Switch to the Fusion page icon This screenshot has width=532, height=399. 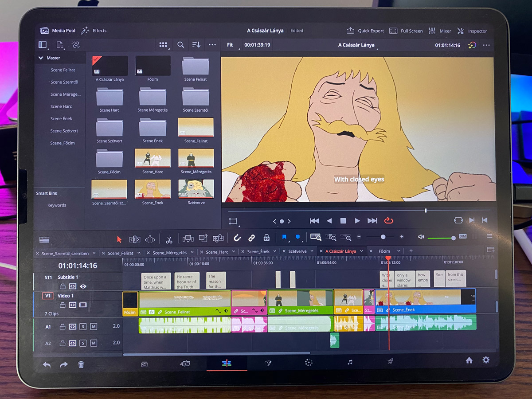coord(268,363)
